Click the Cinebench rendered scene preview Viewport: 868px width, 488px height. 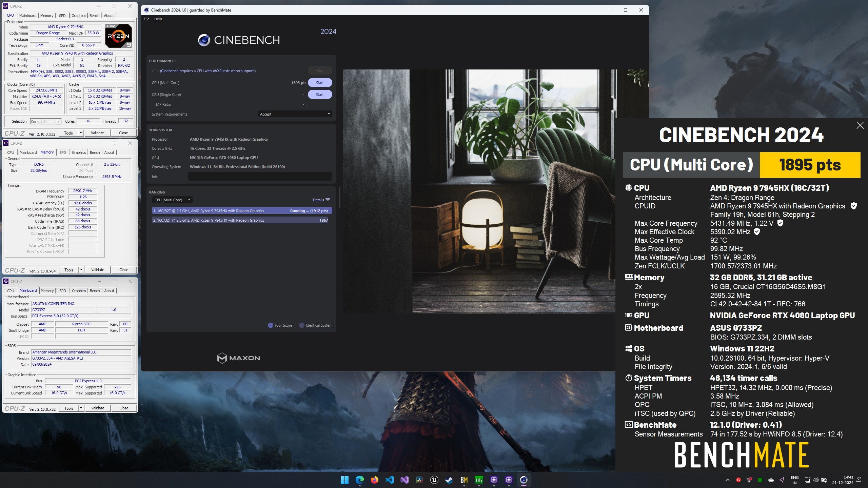(x=479, y=191)
